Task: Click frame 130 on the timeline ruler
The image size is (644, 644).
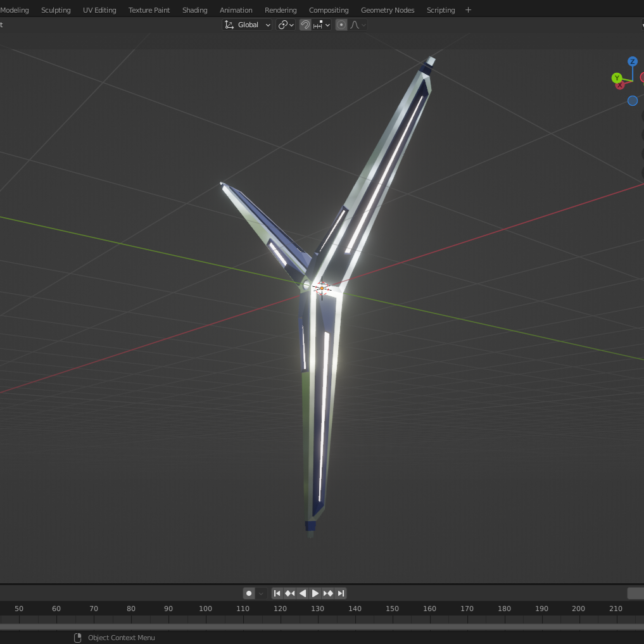Action: pyautogui.click(x=317, y=609)
